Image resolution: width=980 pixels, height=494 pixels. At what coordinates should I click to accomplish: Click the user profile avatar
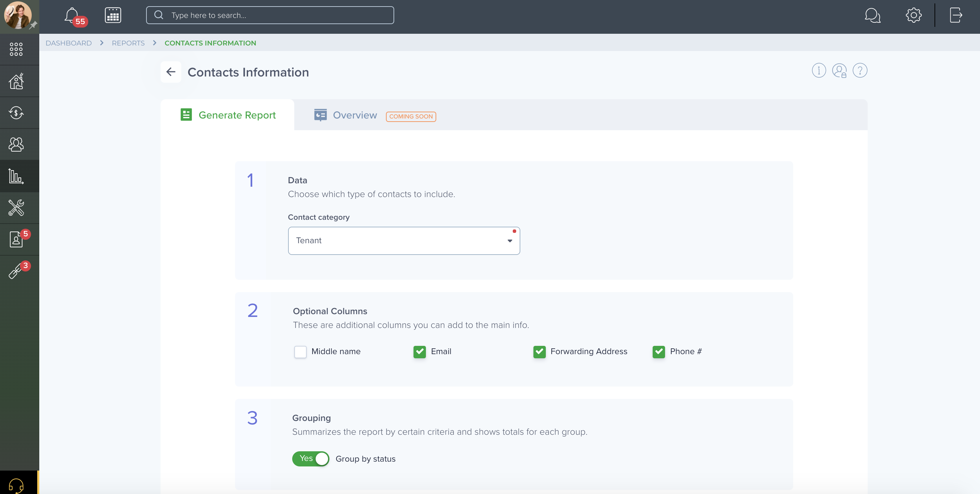tap(17, 15)
